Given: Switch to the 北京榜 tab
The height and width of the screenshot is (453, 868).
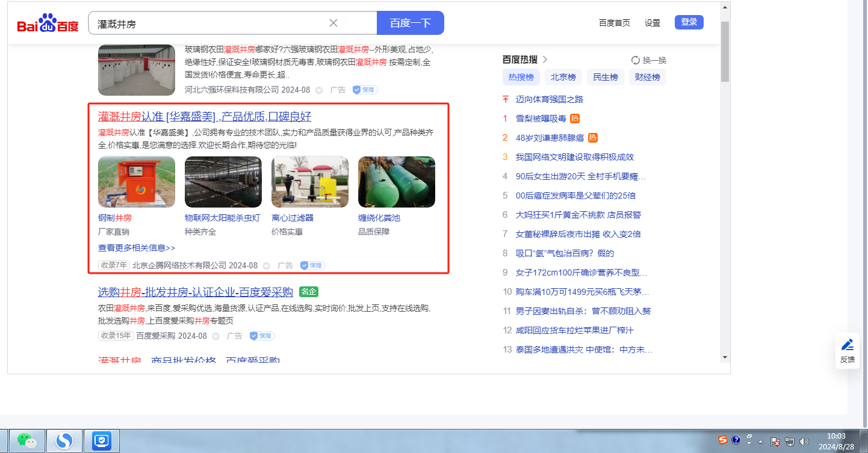Looking at the screenshot, I should (x=563, y=77).
